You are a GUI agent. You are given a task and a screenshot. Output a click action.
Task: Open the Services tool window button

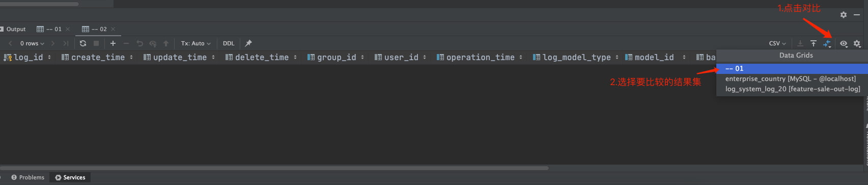point(70,177)
